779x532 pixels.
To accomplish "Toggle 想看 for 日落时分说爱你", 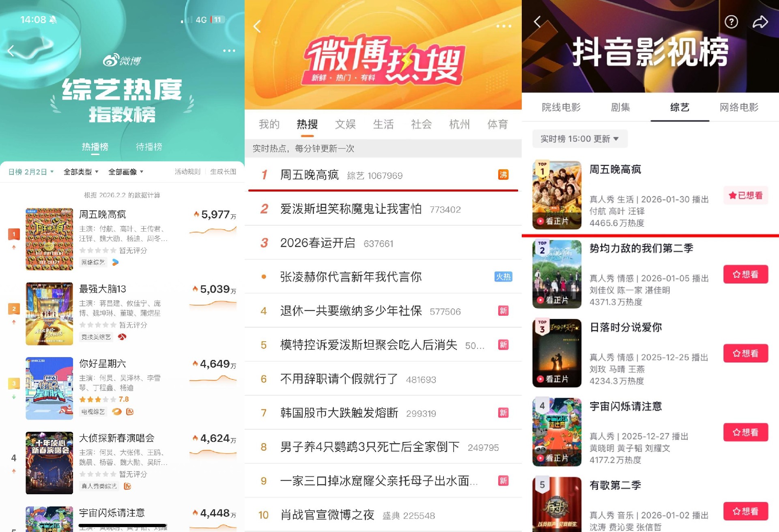I will [x=745, y=353].
